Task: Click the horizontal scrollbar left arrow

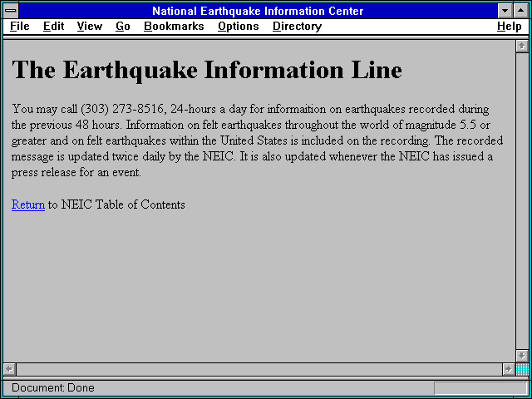Action: [x=9, y=369]
